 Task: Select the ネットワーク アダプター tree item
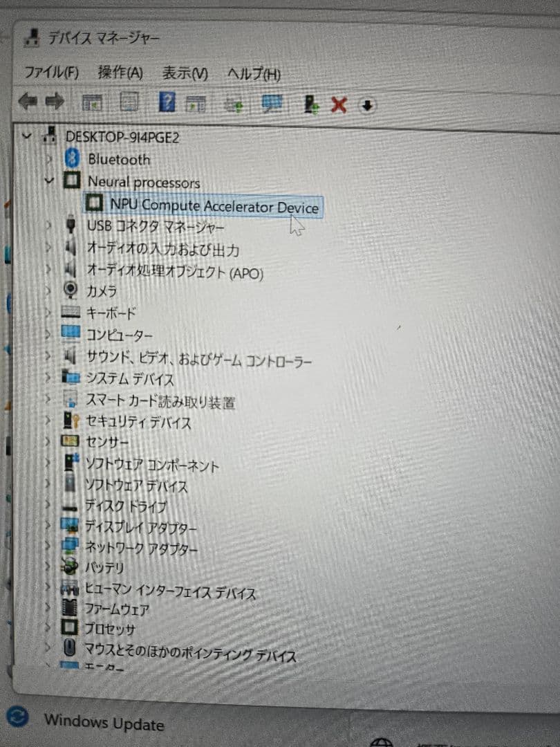tap(141, 548)
